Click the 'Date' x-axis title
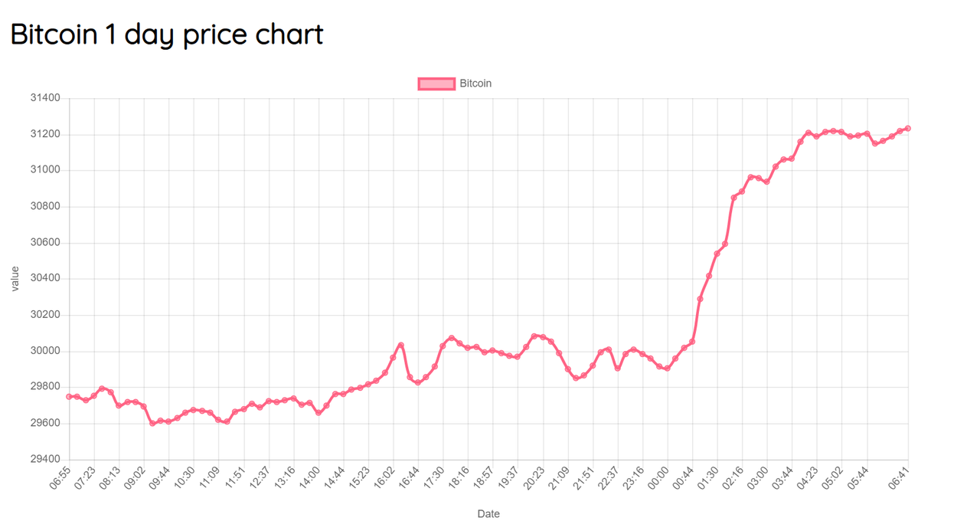 pyautogui.click(x=488, y=514)
